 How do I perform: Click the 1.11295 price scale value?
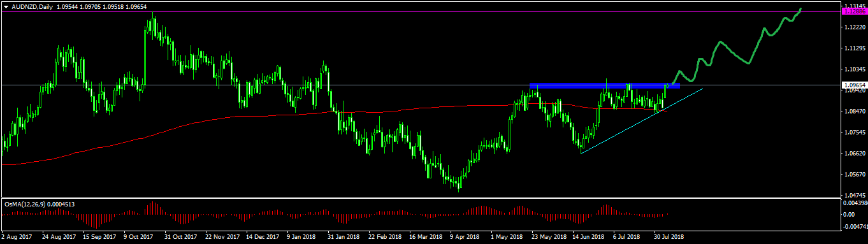[855, 48]
